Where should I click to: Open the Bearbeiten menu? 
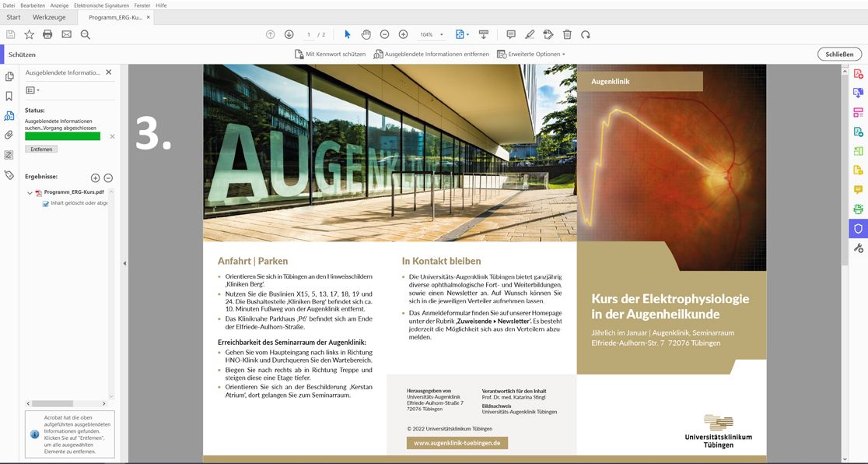click(x=33, y=5)
